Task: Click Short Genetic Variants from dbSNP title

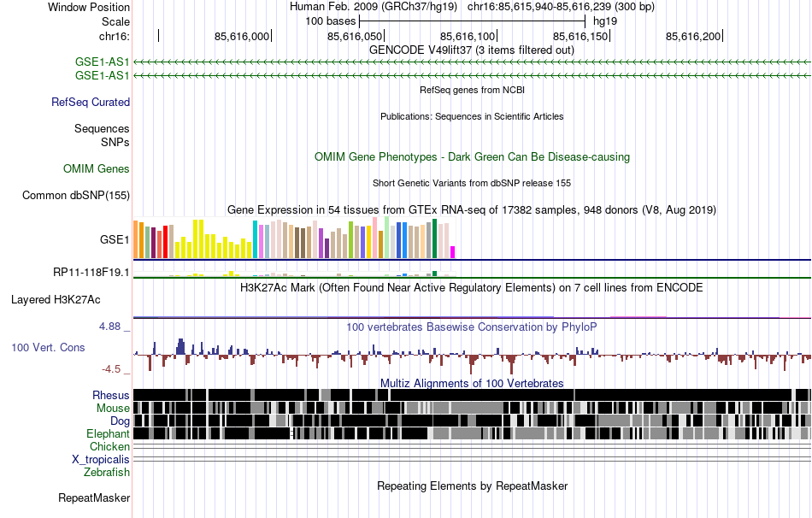Action: point(472,183)
